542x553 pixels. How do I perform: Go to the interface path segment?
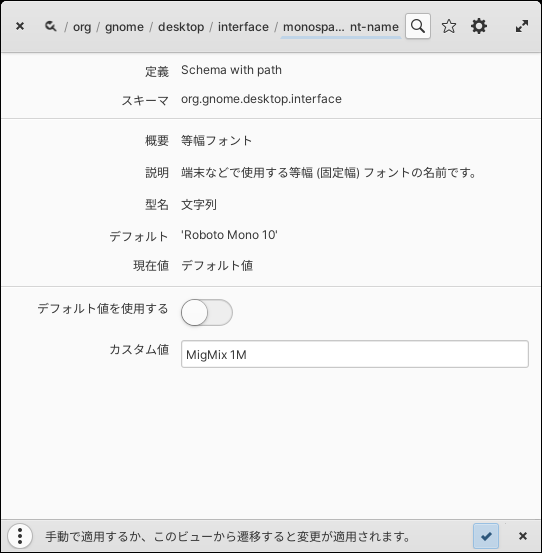pyautogui.click(x=243, y=27)
